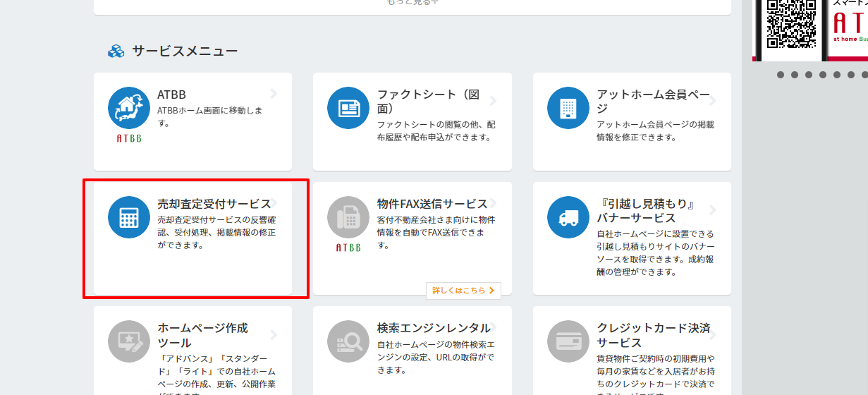The width and height of the screenshot is (868, 395).
Task: Open the 物件FAX送信サービス card arrow
Action: coord(493,203)
